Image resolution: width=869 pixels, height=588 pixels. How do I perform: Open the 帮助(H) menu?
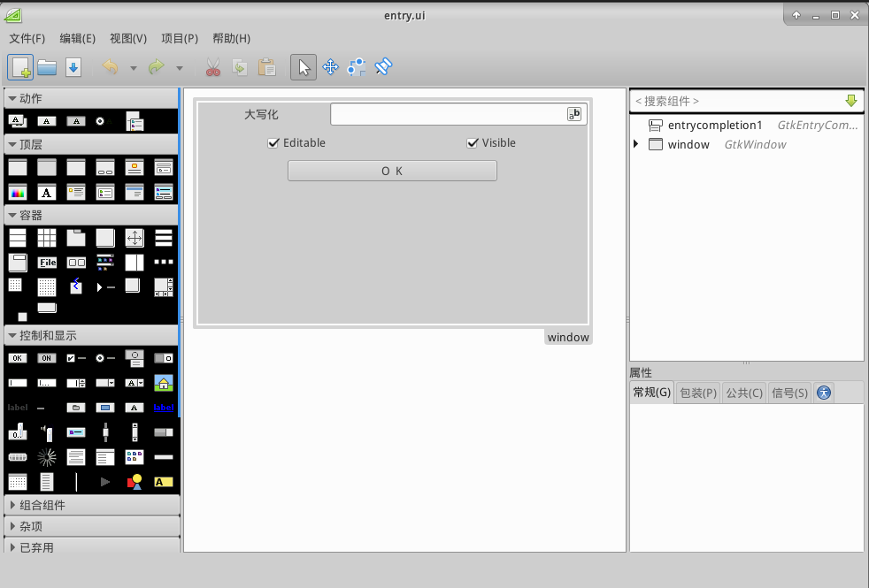click(231, 38)
